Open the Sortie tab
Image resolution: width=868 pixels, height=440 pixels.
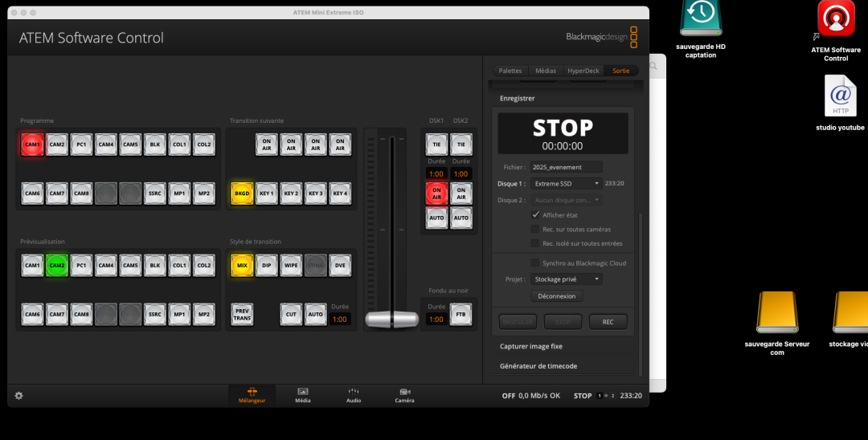pyautogui.click(x=621, y=71)
